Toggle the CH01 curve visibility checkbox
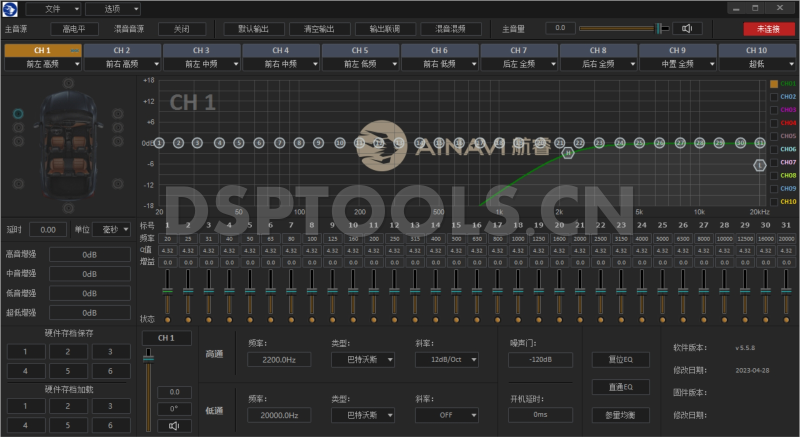 [x=773, y=84]
